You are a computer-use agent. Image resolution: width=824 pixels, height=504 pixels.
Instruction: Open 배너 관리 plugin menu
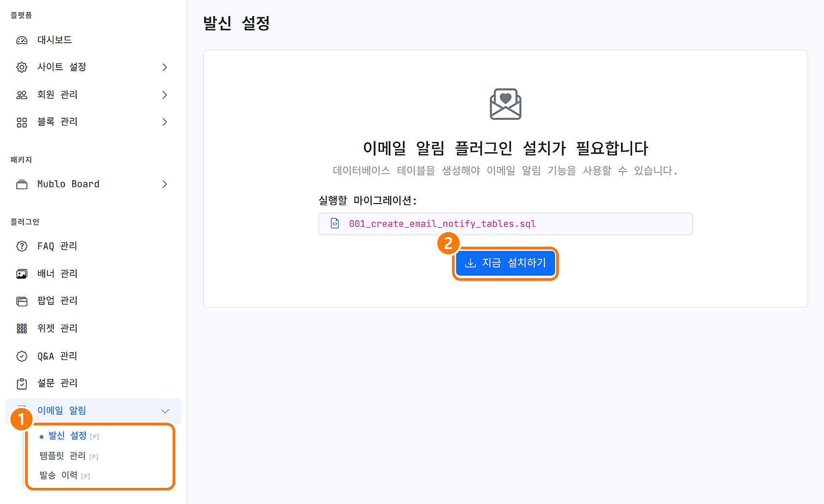click(57, 273)
